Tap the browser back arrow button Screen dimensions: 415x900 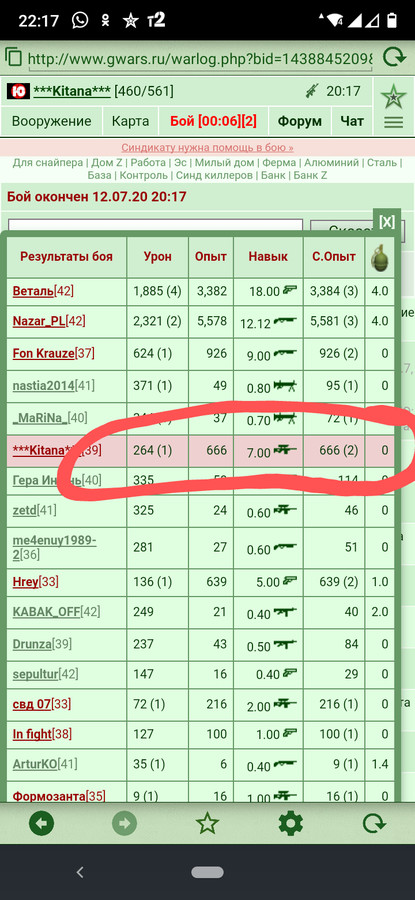click(x=41, y=824)
